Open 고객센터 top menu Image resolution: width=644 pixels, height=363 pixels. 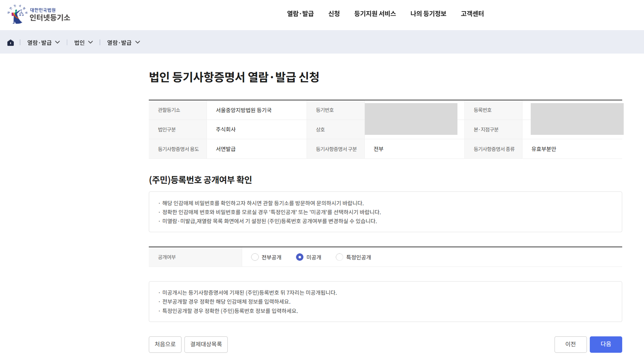[472, 14]
